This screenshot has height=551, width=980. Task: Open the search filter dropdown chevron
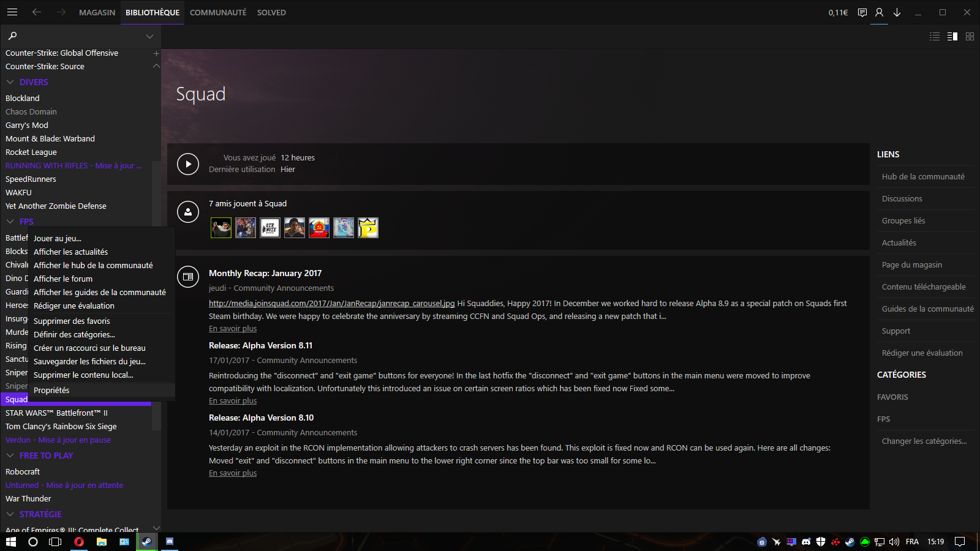pyautogui.click(x=149, y=37)
